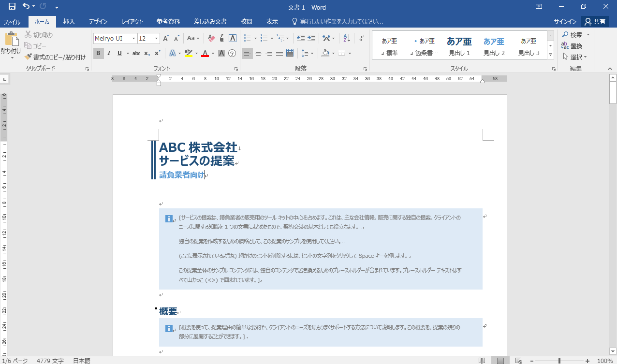Click the 共有 (Share) button

[595, 22]
